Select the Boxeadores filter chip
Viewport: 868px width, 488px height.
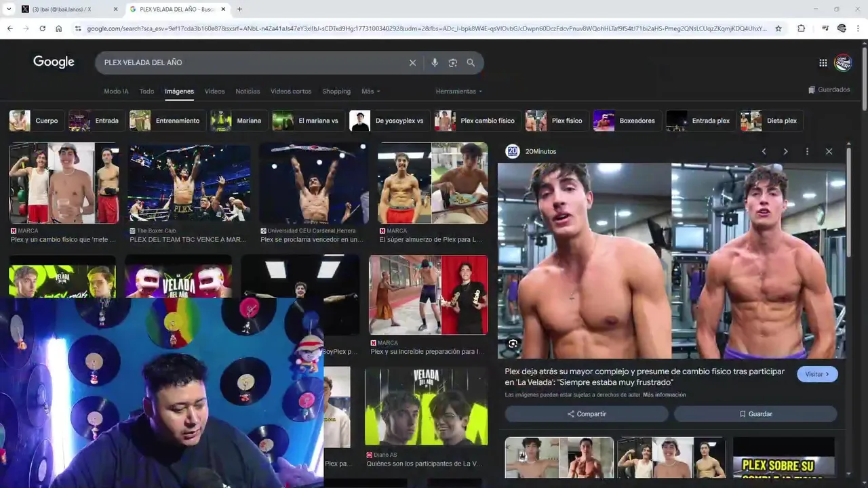pyautogui.click(x=627, y=121)
